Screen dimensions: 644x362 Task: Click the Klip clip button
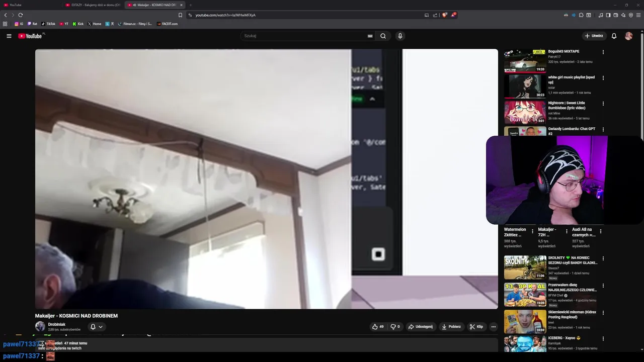(476, 327)
